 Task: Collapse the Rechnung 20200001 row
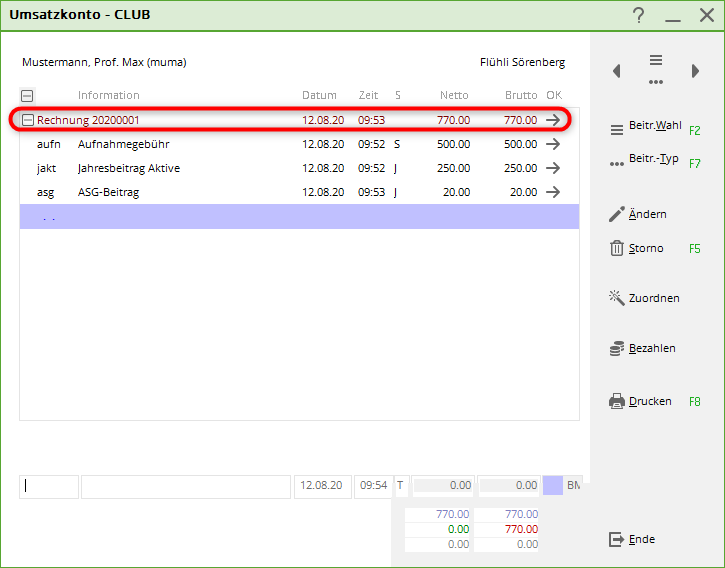pos(28,120)
